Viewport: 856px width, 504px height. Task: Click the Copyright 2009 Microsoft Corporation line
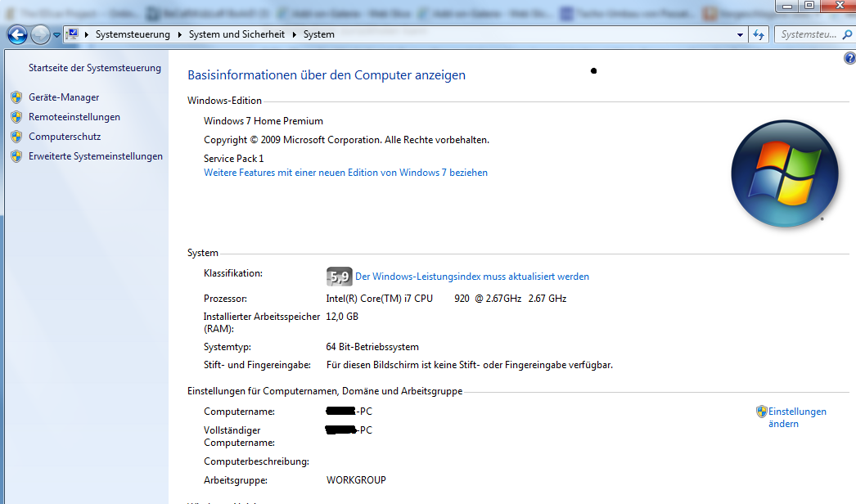346,140
